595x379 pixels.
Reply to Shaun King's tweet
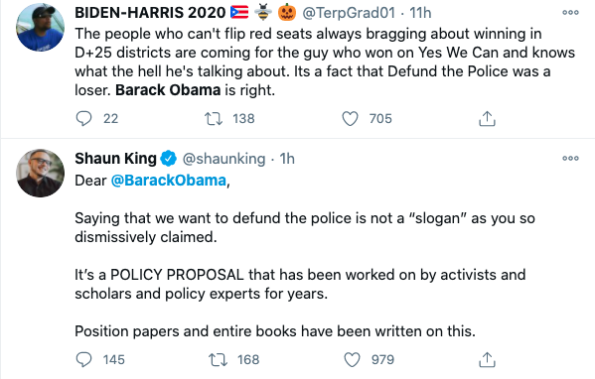tap(83, 359)
